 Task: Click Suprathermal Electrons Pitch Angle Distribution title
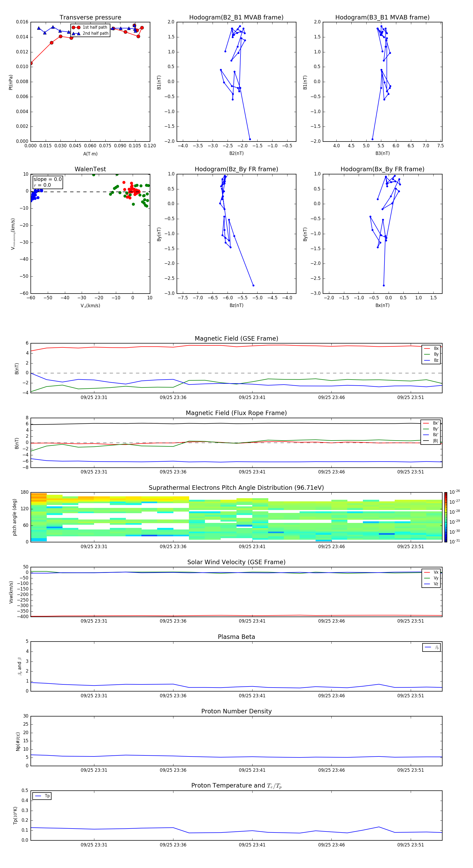236,488
